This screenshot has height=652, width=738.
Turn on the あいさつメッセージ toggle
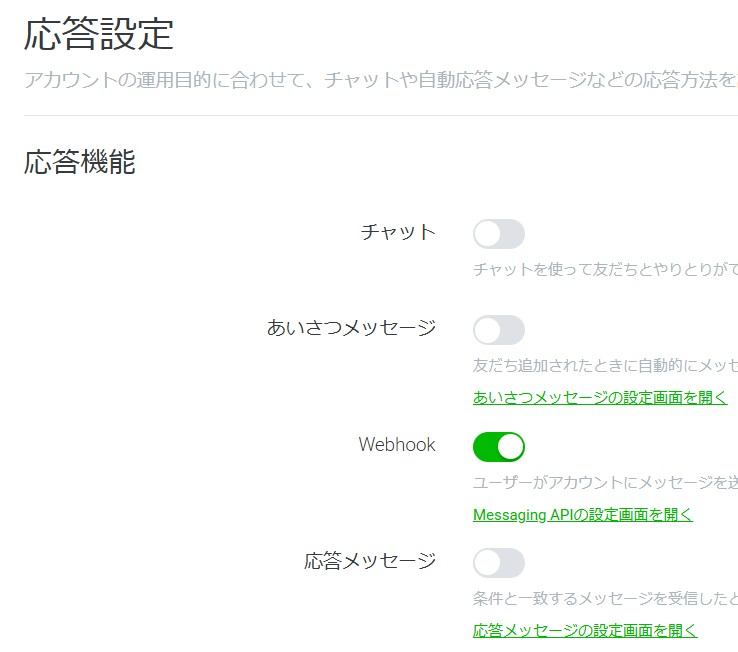pos(498,330)
